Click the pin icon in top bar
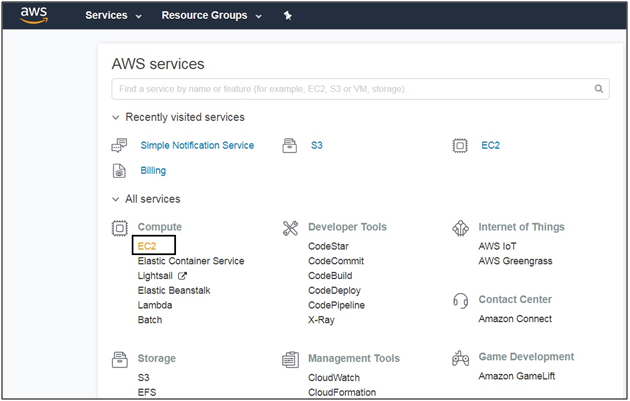This screenshot has width=630, height=401. [288, 16]
